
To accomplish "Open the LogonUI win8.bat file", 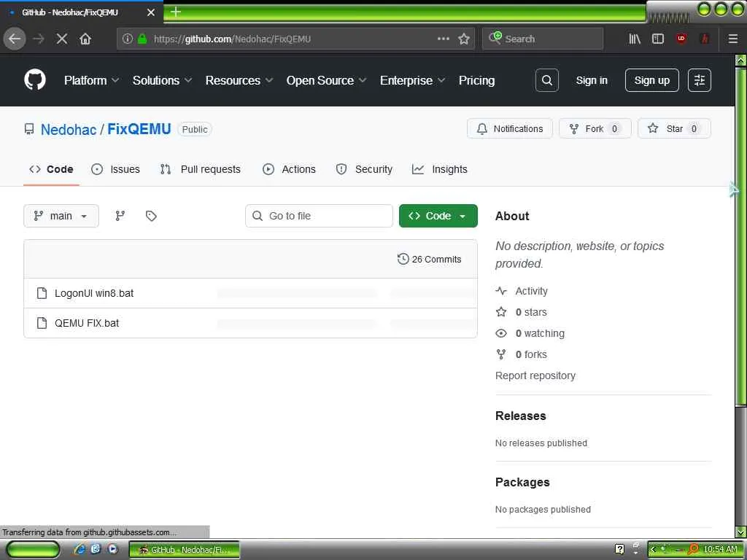I will click(x=94, y=293).
